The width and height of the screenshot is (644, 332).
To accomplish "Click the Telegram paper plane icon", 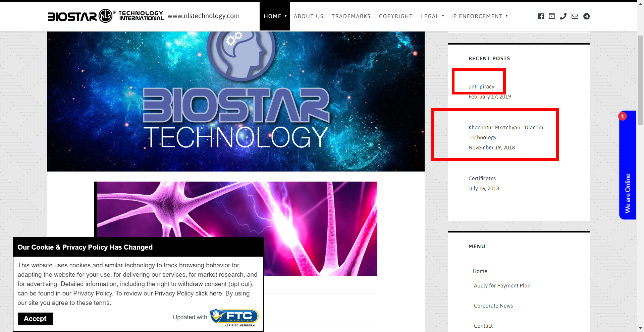I will (586, 16).
